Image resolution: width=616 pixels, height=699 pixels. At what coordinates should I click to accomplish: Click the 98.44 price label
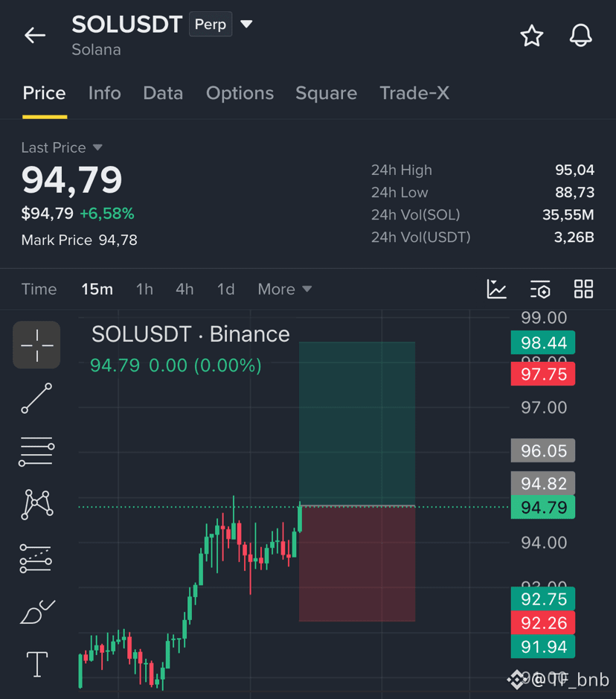point(543,343)
